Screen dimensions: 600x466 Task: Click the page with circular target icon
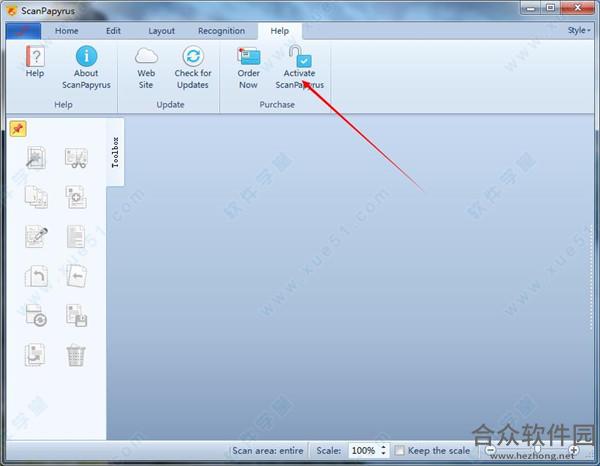[36, 315]
